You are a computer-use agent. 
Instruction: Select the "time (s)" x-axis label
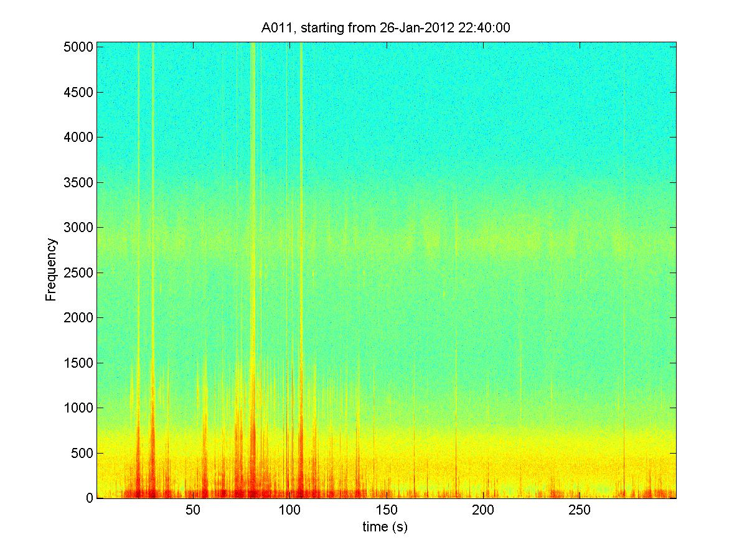click(x=386, y=527)
